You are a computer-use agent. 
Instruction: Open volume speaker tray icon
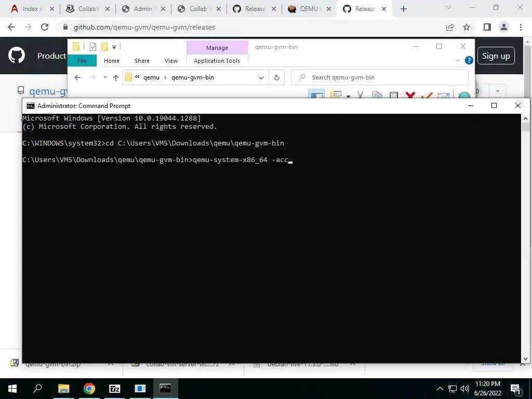pos(465,389)
